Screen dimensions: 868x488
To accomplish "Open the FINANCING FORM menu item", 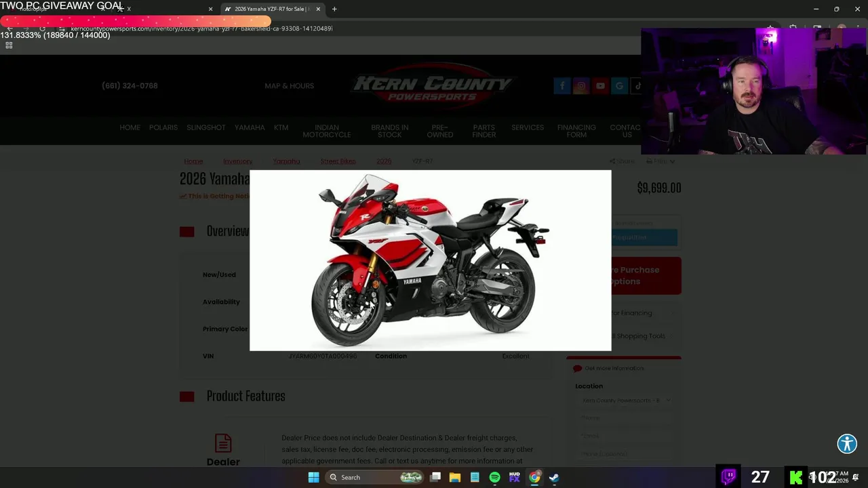I will tap(576, 131).
